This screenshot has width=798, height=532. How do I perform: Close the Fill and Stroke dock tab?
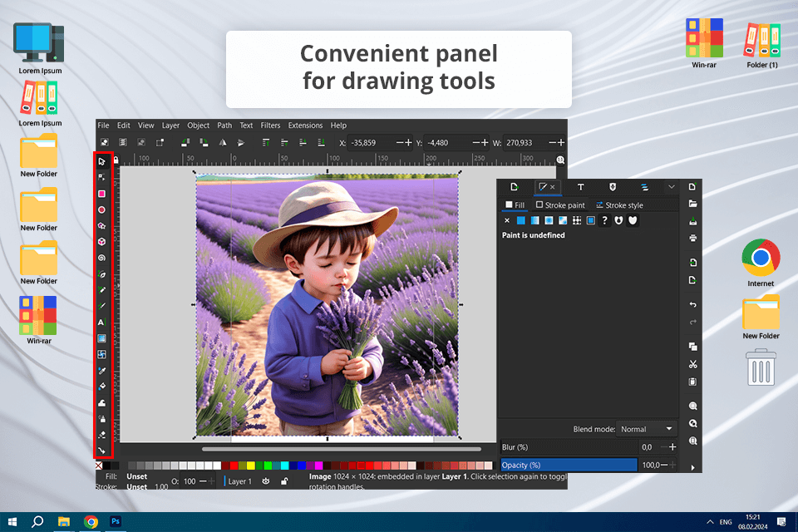tap(552, 187)
